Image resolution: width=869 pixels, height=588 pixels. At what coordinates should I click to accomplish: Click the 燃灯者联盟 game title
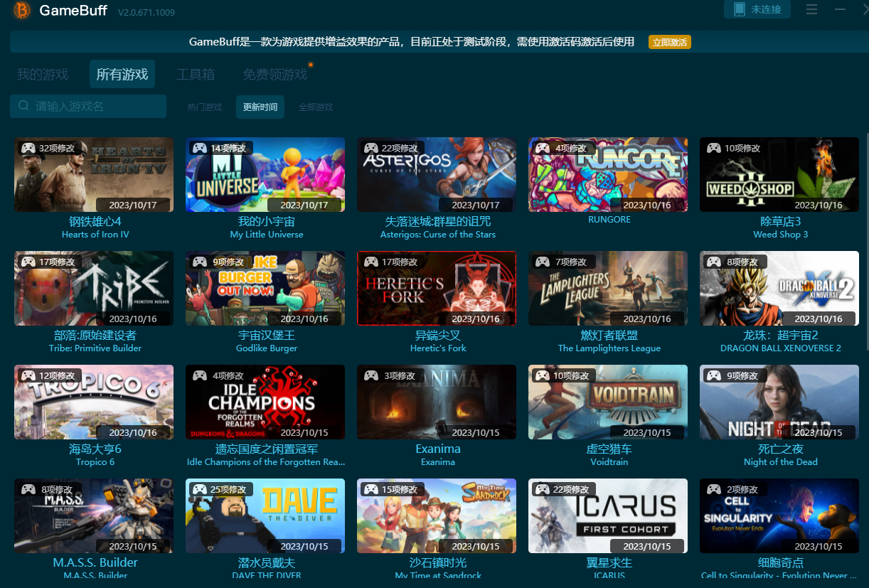click(x=609, y=335)
